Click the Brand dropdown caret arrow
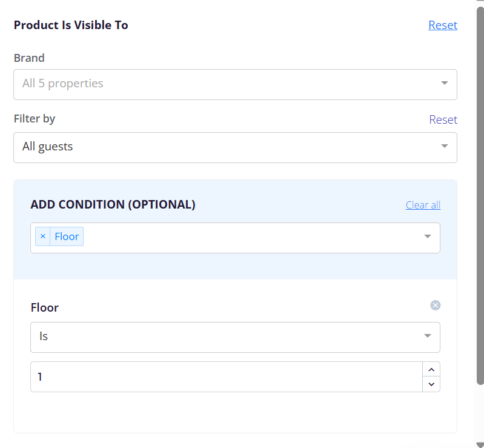484x448 pixels. (x=444, y=83)
